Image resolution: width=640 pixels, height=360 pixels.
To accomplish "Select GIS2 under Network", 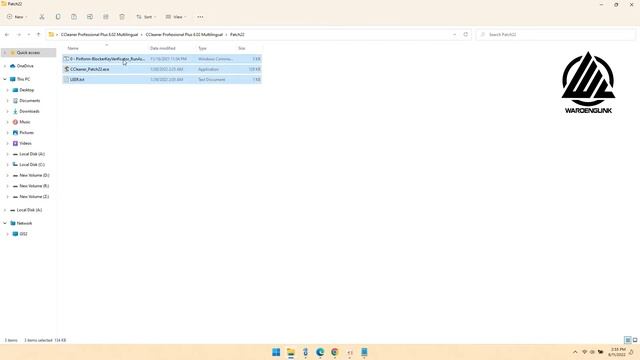I will click(23, 234).
